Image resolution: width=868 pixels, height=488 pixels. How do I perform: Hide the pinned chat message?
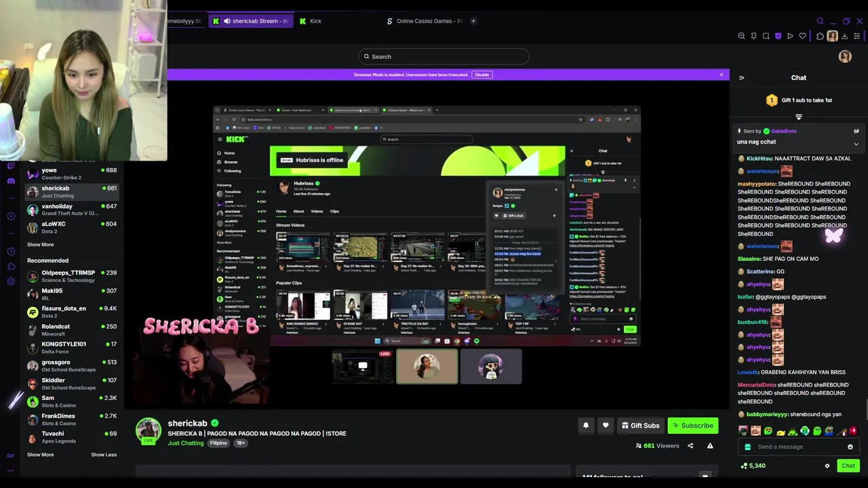(856, 131)
